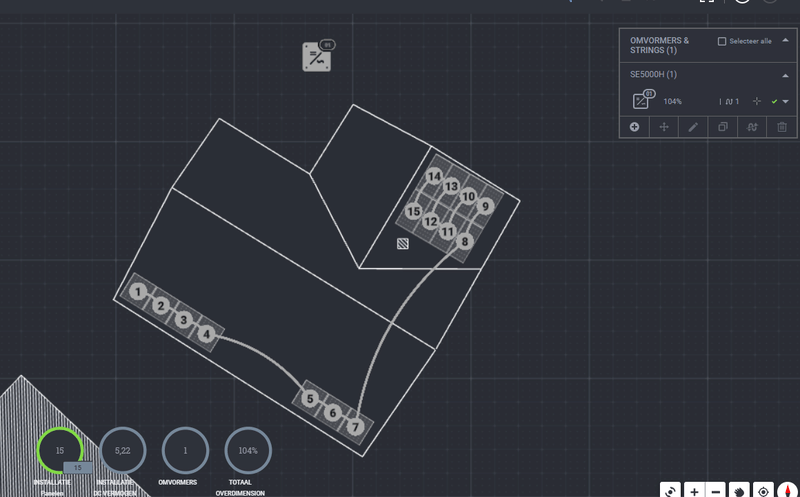Click the Omvormers gauge showing 1
The image size is (800, 497).
[x=185, y=451]
